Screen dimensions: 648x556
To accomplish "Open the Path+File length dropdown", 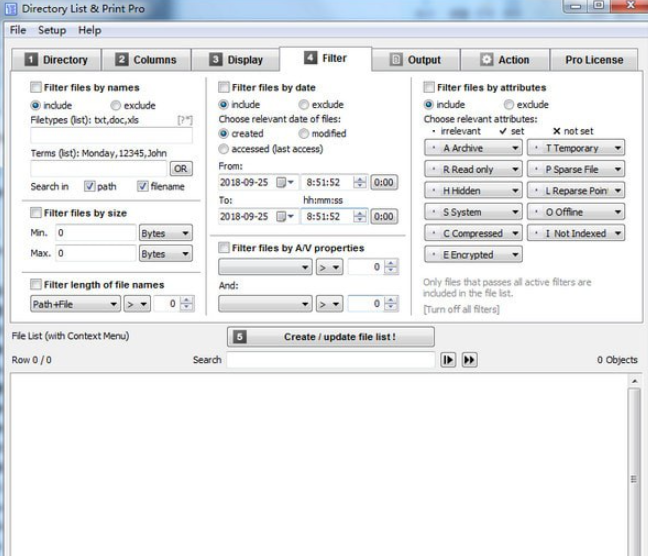I will (75, 304).
